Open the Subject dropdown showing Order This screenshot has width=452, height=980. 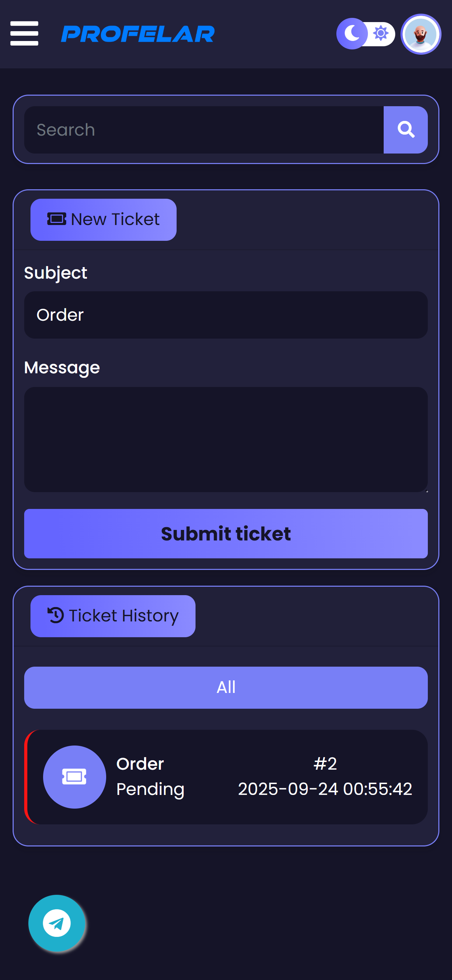pos(226,315)
